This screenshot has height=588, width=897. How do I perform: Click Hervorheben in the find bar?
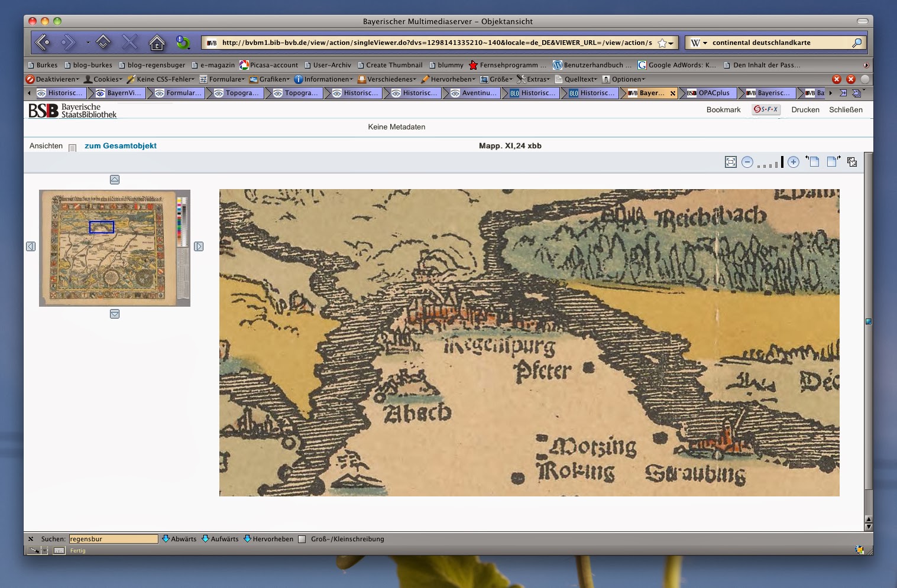(x=268, y=539)
